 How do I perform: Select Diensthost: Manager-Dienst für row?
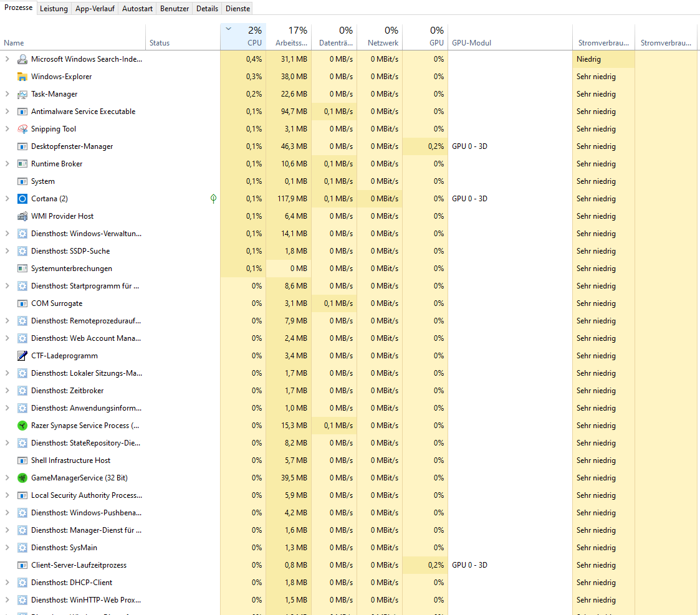[x=348, y=530]
